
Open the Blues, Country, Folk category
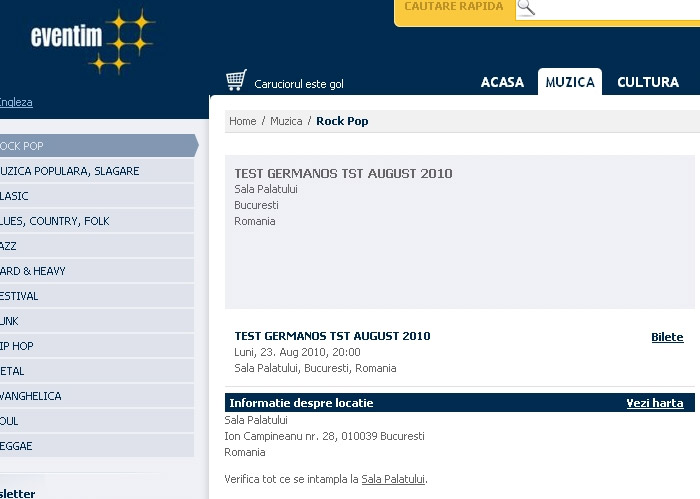97,221
